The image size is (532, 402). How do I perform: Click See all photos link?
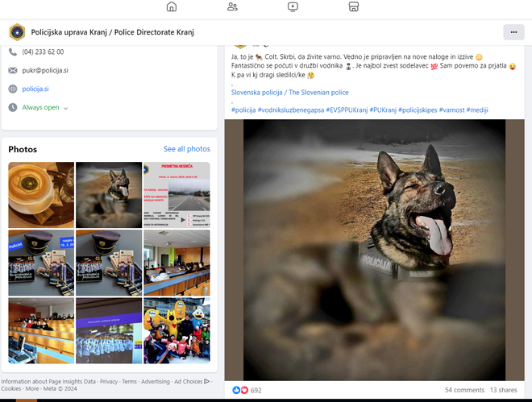tap(187, 149)
